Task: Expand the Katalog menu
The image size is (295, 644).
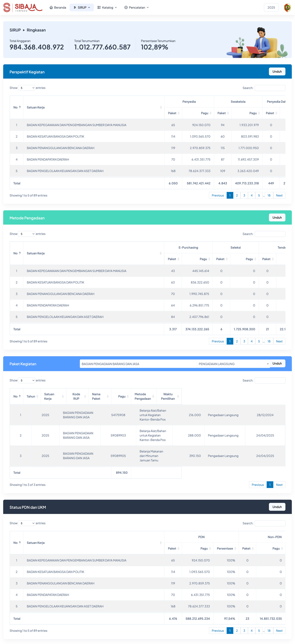Action: (x=107, y=8)
